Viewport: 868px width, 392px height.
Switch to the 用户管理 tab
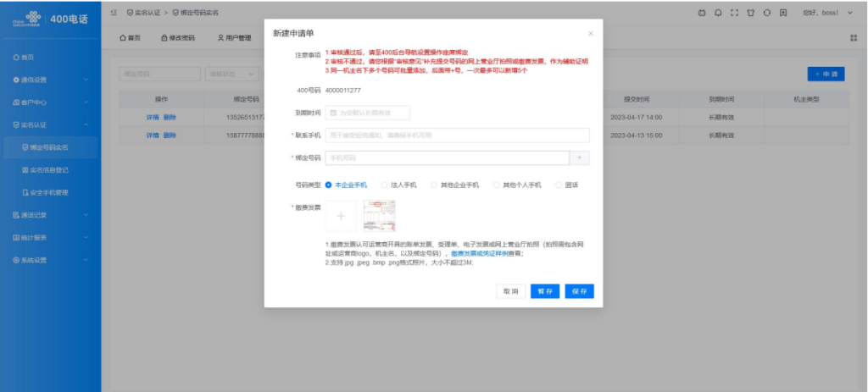tap(234, 38)
